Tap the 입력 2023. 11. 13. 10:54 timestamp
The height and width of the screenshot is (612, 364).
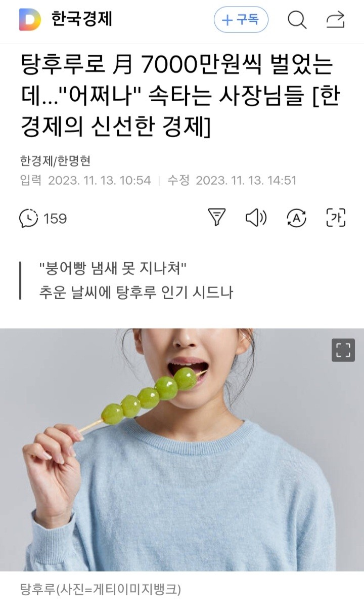(85, 180)
